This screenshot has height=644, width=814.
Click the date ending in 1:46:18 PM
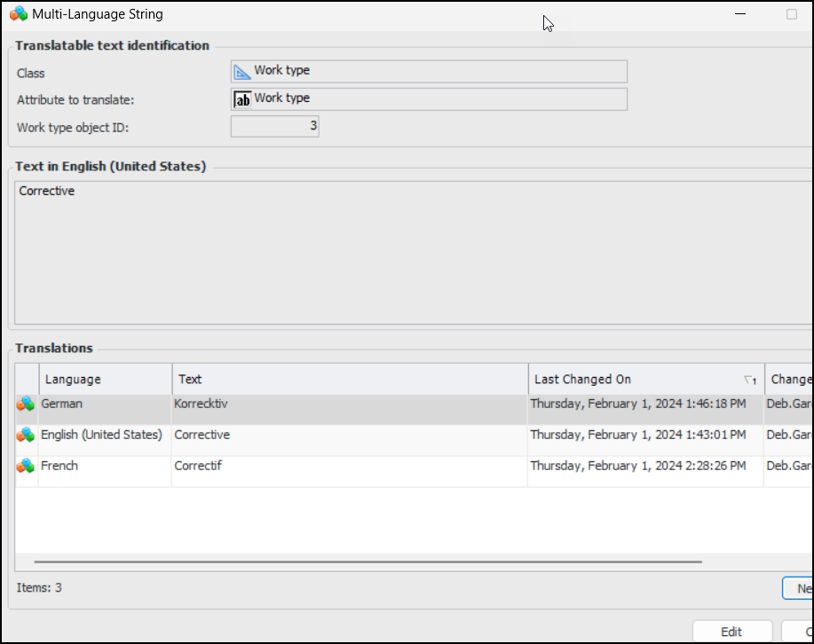[x=638, y=404]
